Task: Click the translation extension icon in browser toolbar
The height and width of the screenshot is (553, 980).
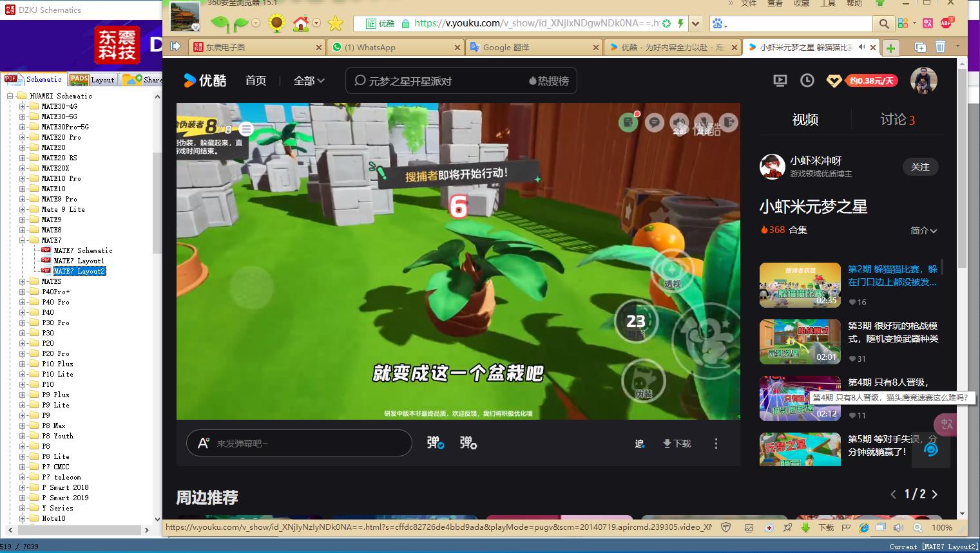Action: [x=928, y=23]
